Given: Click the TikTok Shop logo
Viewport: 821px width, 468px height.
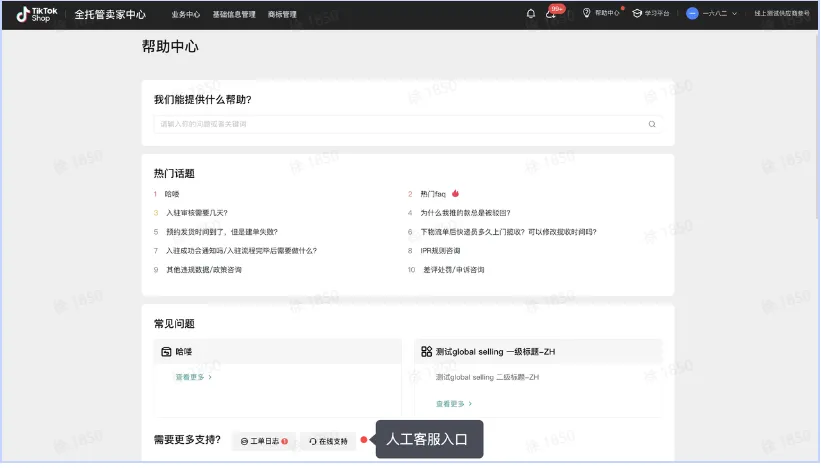Looking at the screenshot, I should coord(37,14).
